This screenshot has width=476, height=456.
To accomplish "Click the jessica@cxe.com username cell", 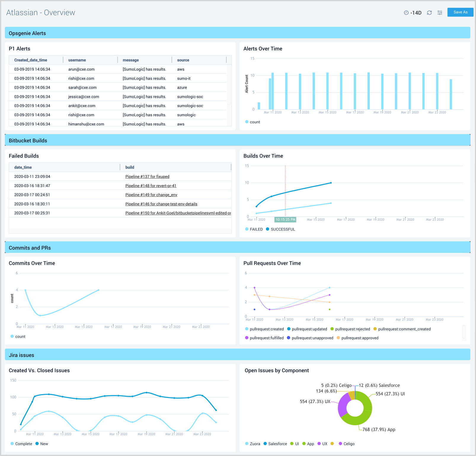I will (84, 97).
